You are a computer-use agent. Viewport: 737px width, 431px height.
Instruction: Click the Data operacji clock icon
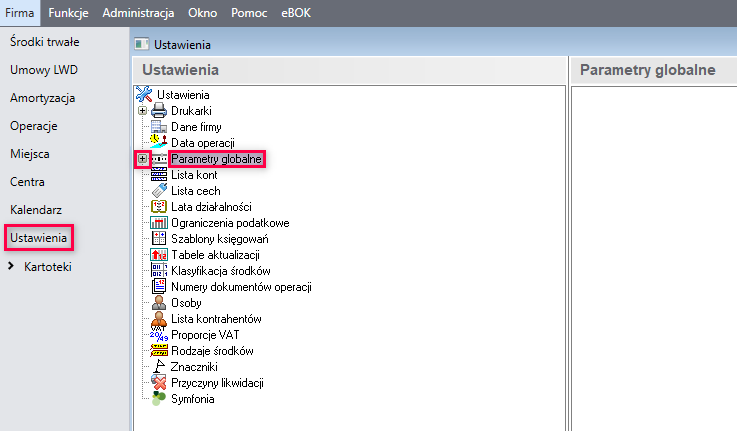coord(159,142)
